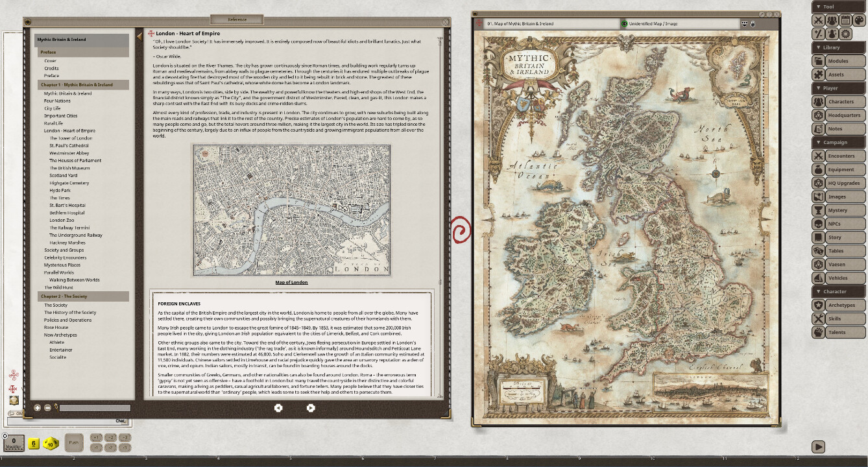Collapse the Preface index section

(x=82, y=52)
